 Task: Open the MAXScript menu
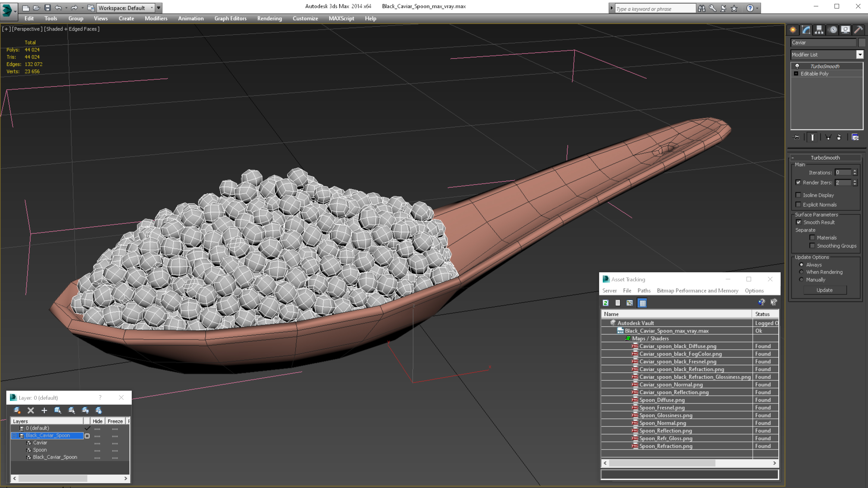(341, 18)
